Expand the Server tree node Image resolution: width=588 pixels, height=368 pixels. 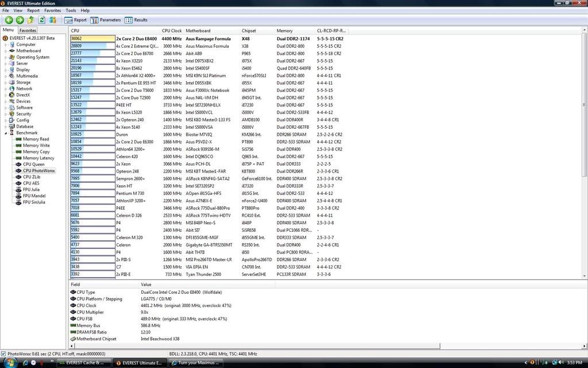6,63
